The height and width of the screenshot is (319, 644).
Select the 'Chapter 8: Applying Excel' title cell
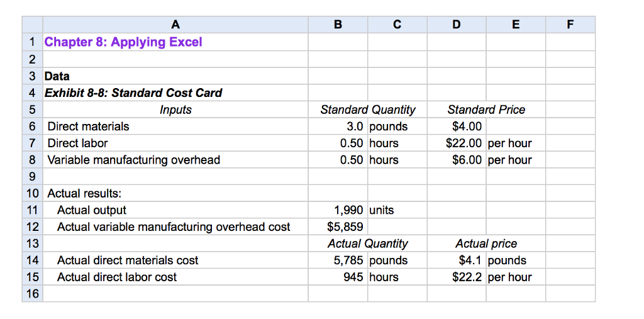[x=175, y=42]
